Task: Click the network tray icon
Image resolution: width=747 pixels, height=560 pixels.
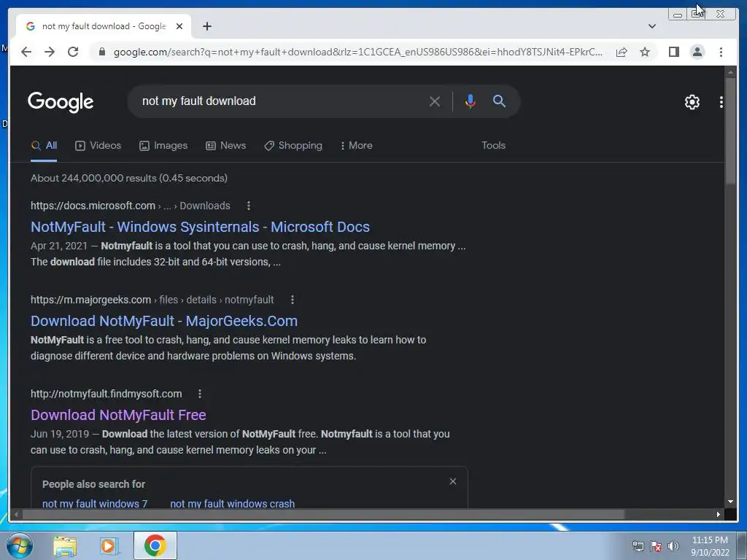Action: click(x=638, y=546)
